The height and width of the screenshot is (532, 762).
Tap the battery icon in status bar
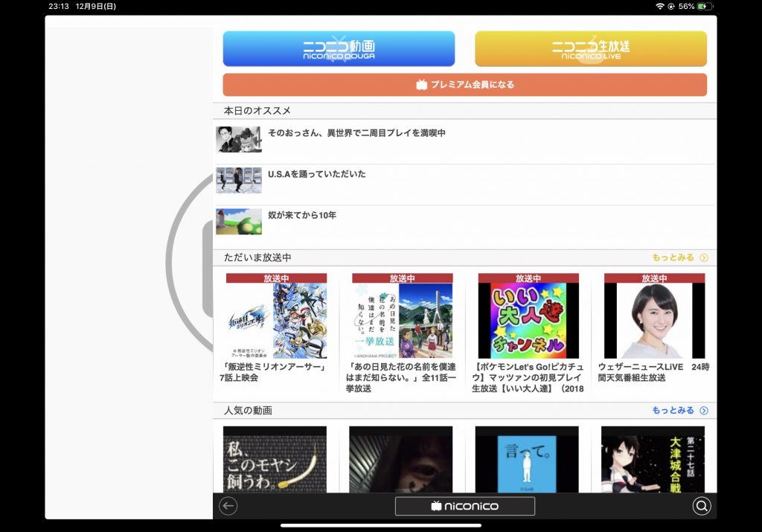pyautogui.click(x=704, y=6)
